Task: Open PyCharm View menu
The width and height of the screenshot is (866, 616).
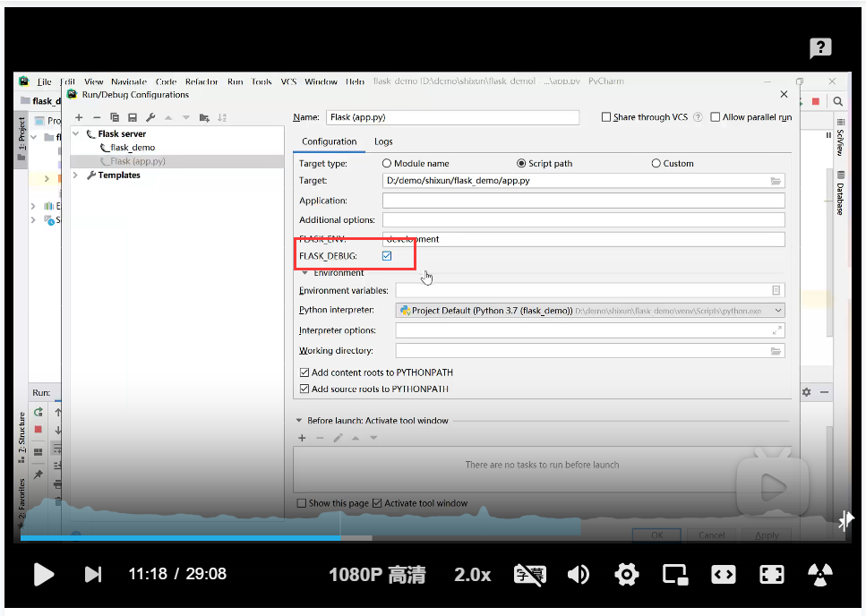Action: 93,81
